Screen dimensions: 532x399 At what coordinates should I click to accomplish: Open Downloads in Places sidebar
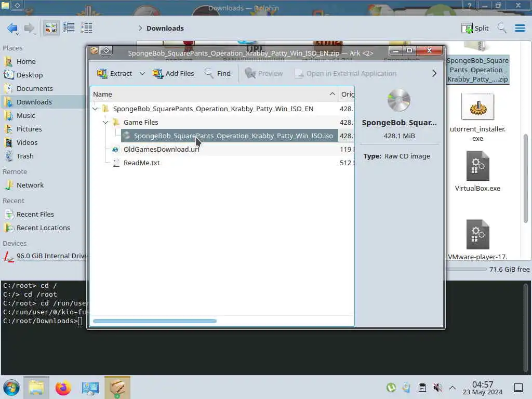click(x=44, y=102)
